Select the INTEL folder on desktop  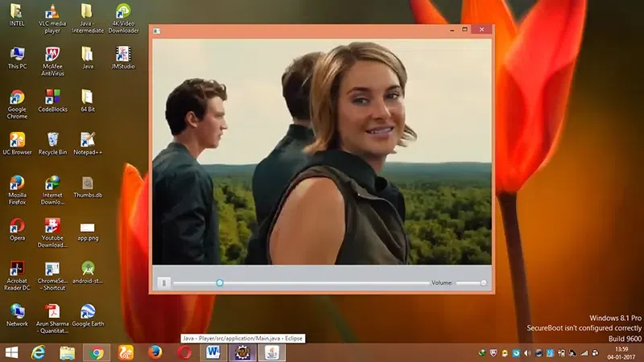17,15
